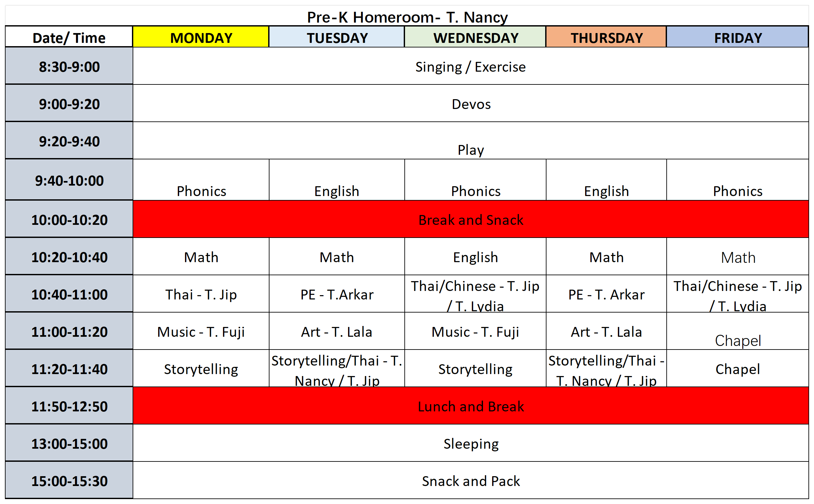The height and width of the screenshot is (504, 814).
Task: Click the 13:00-15:00 time slot cell
Action: click(69, 443)
